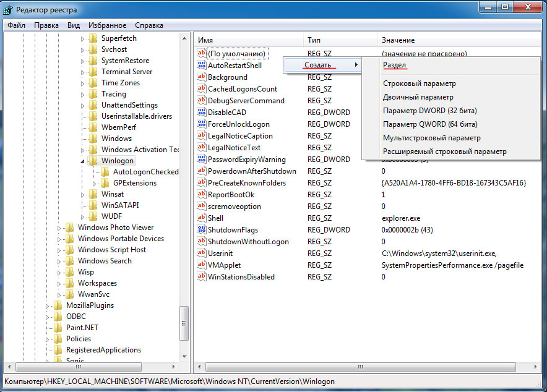Click the WUDF folder icon
The width and height of the screenshot is (547, 392).
tap(93, 216)
